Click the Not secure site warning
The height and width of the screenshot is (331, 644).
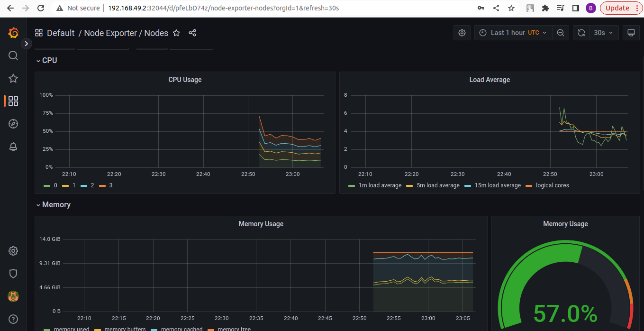[x=78, y=8]
